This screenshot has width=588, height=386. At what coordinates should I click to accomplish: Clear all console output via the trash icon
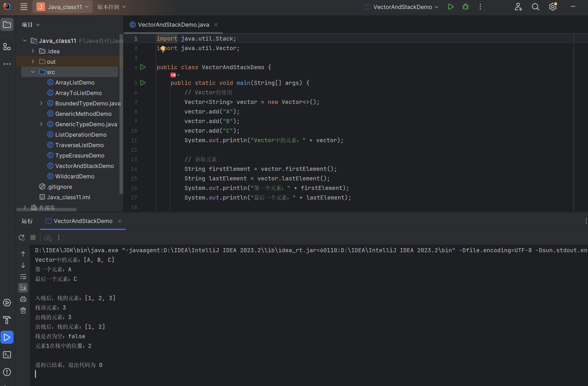tap(23, 310)
